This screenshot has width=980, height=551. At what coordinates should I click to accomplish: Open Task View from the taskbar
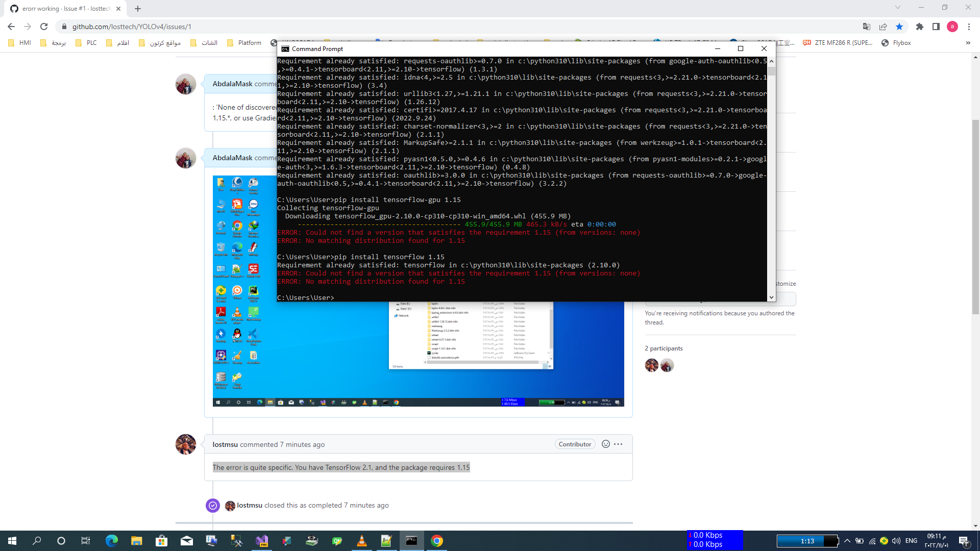(x=85, y=541)
